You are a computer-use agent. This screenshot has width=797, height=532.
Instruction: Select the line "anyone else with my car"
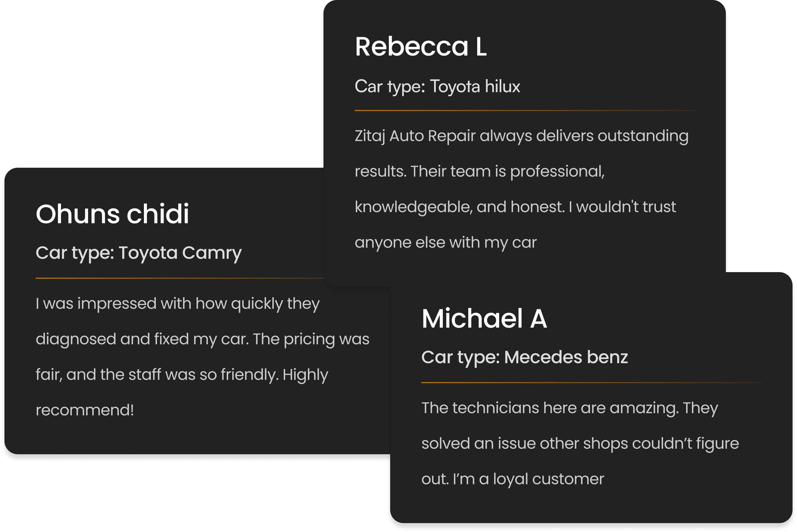click(445, 243)
